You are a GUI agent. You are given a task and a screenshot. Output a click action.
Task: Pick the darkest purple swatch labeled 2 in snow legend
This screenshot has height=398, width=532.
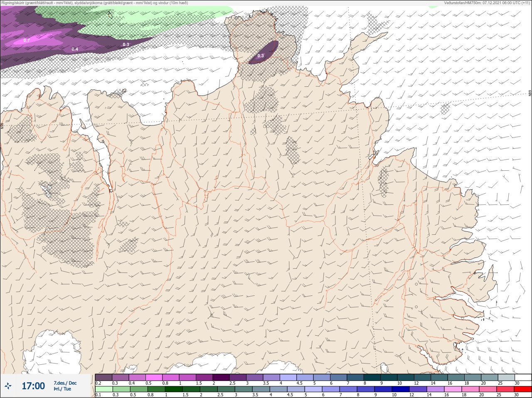pos(222,377)
